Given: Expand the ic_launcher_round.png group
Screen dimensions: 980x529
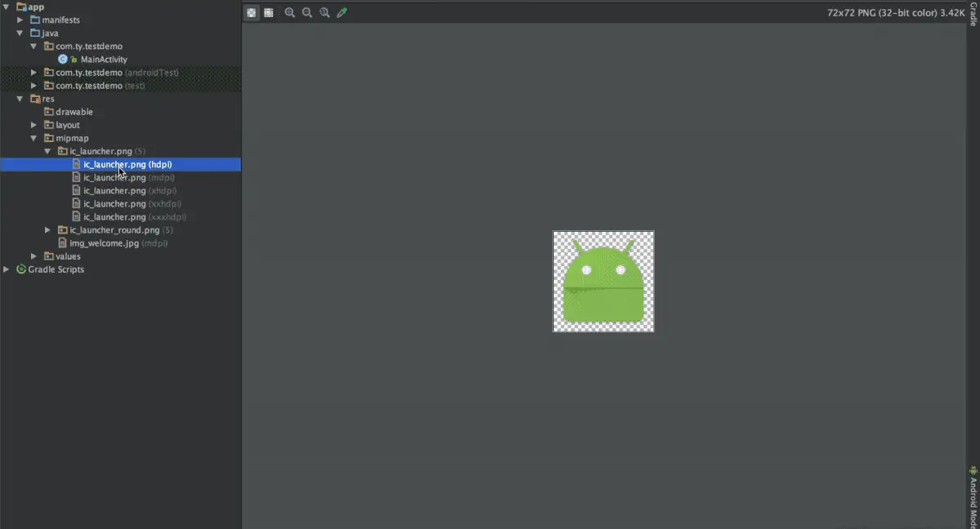Looking at the screenshot, I should (47, 230).
